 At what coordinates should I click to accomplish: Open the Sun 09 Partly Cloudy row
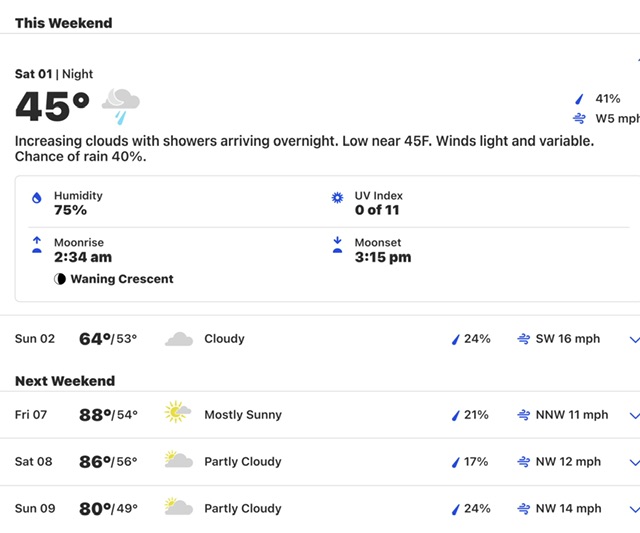click(320, 509)
